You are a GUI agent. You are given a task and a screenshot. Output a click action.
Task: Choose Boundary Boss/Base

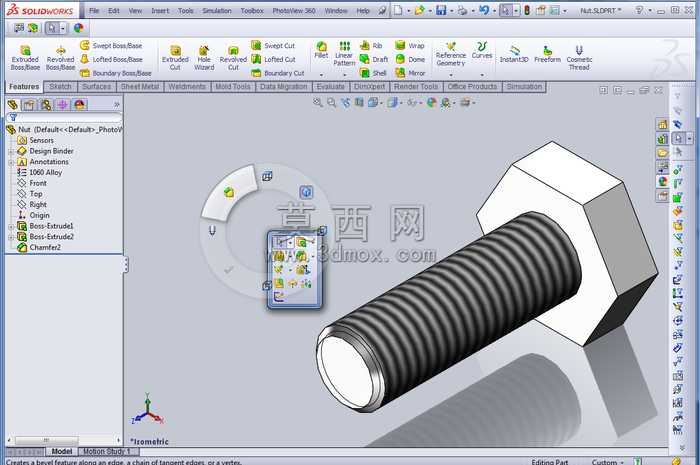pyautogui.click(x=116, y=73)
